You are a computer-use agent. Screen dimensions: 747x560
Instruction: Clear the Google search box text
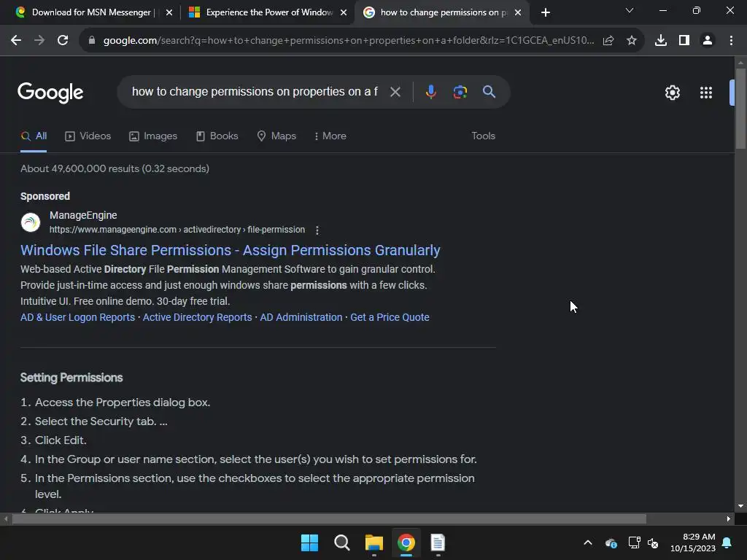(395, 92)
